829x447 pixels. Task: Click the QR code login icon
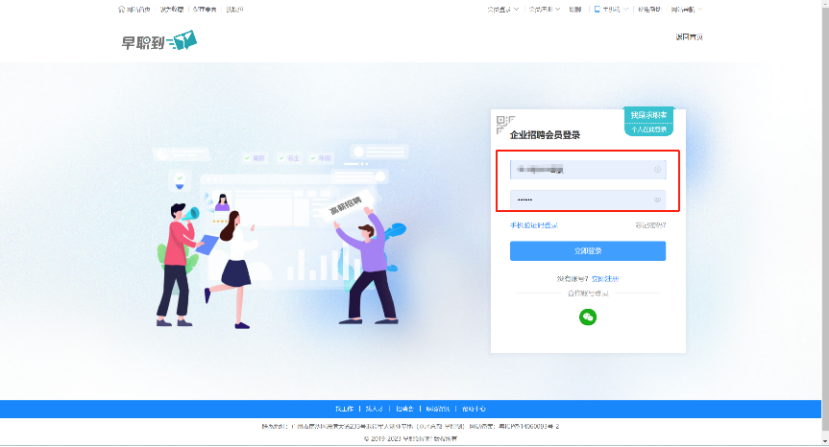505,124
